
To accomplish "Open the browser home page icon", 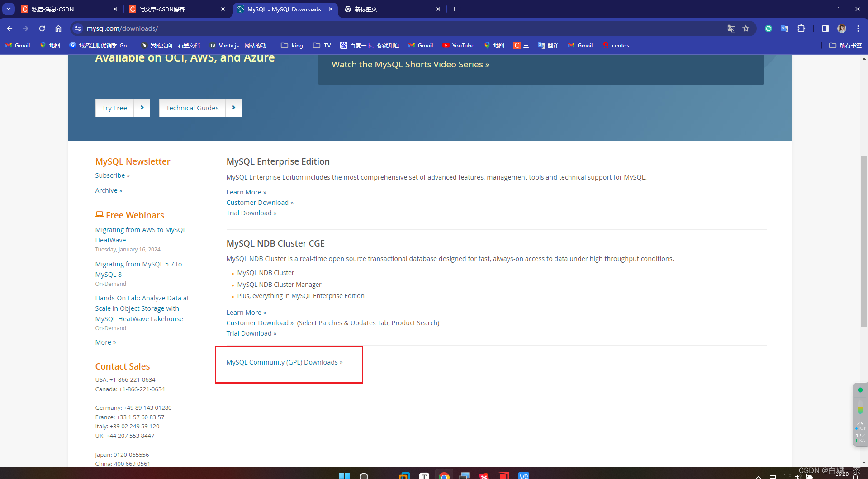I will click(x=58, y=28).
